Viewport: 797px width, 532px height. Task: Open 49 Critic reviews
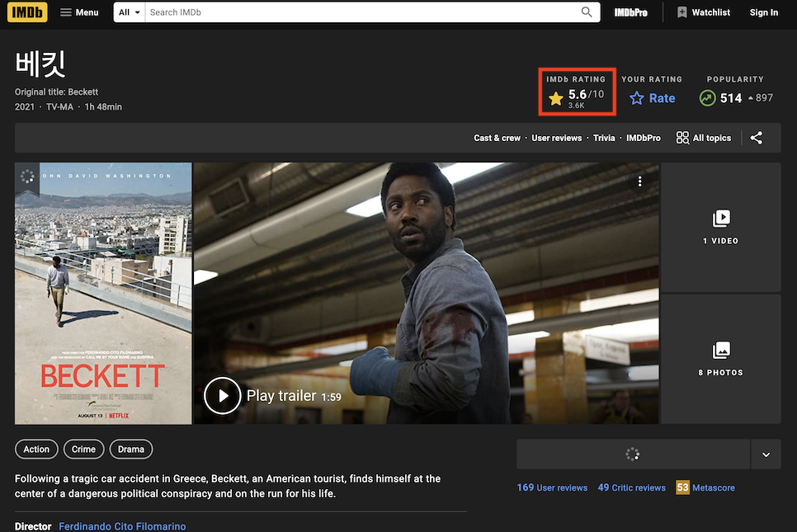point(632,487)
